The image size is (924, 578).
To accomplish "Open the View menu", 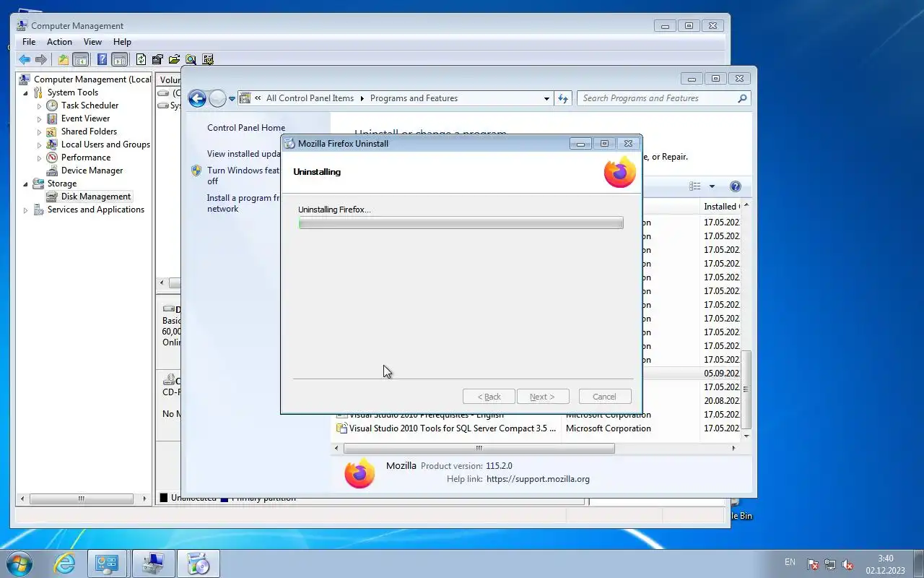I will coord(92,42).
